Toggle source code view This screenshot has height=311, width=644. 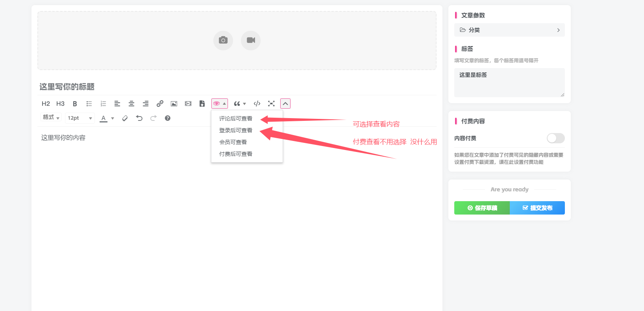[x=257, y=104]
